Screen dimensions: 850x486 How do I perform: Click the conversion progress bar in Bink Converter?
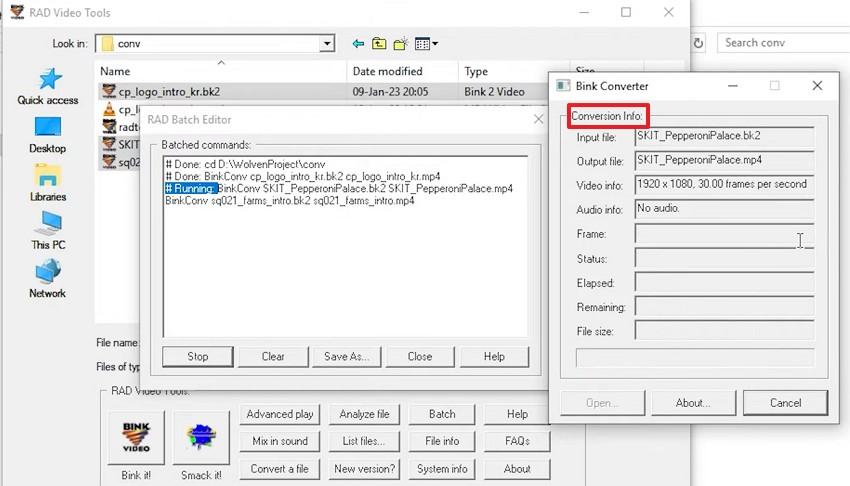coord(695,358)
